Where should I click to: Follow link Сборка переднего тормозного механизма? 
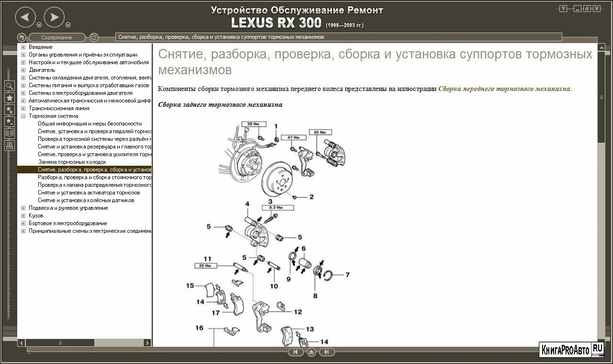click(x=504, y=89)
